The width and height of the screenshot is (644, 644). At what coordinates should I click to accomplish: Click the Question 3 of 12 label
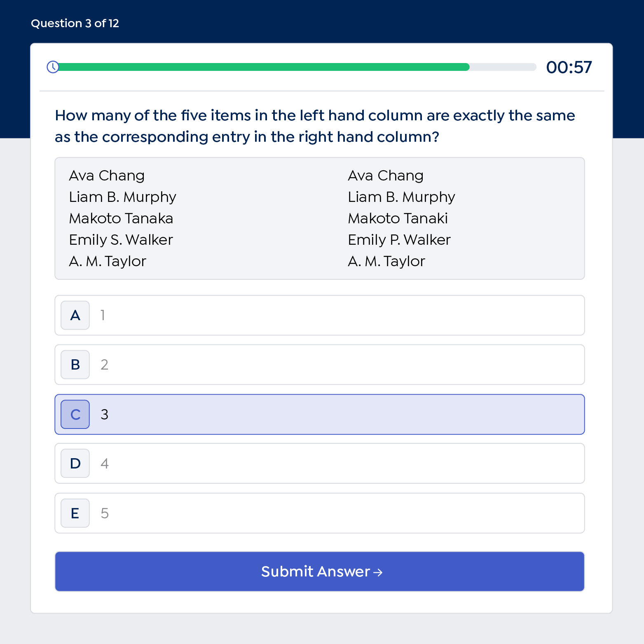pyautogui.click(x=75, y=23)
